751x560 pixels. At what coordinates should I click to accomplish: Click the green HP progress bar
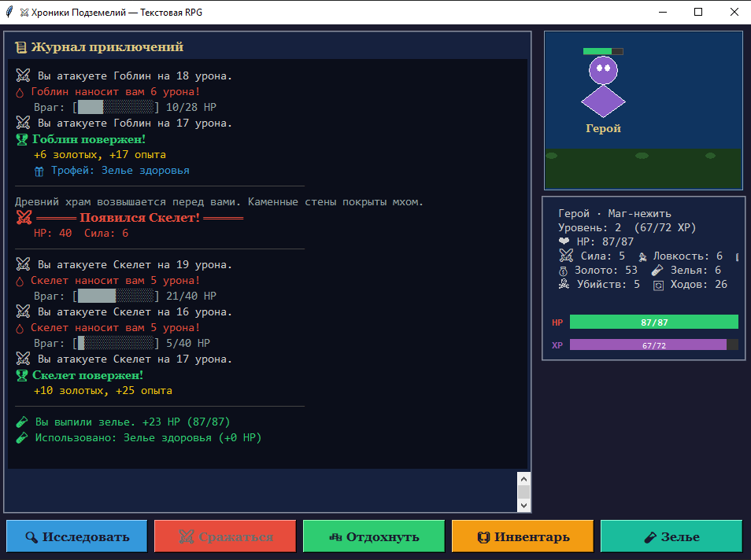pyautogui.click(x=653, y=322)
